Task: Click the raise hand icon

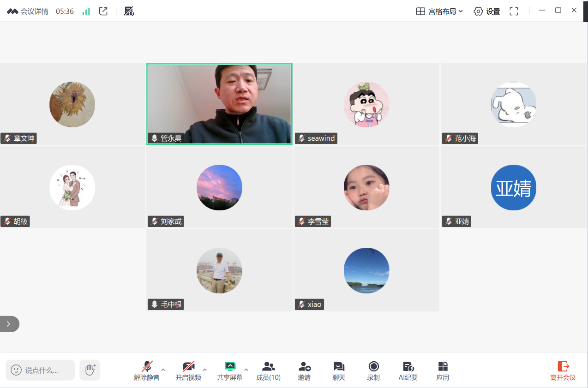Action: [90, 370]
